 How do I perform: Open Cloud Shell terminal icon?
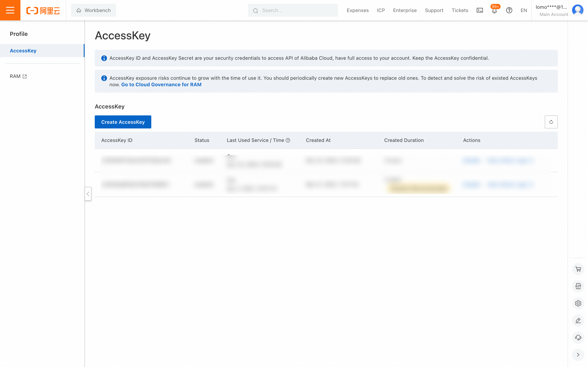pos(480,10)
